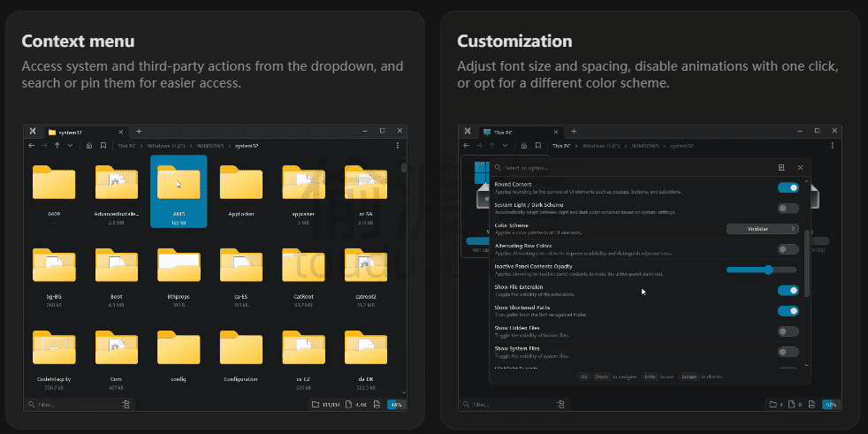Screen dimensions: 868x434
Task: Enable Show System Files
Action: pyautogui.click(x=788, y=352)
